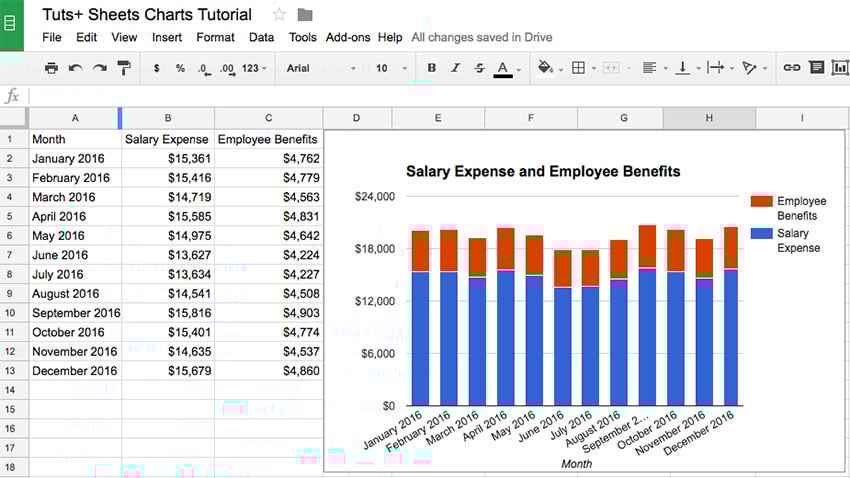850x478 pixels.
Task: Select the Paint format roller tool
Action: [124, 68]
